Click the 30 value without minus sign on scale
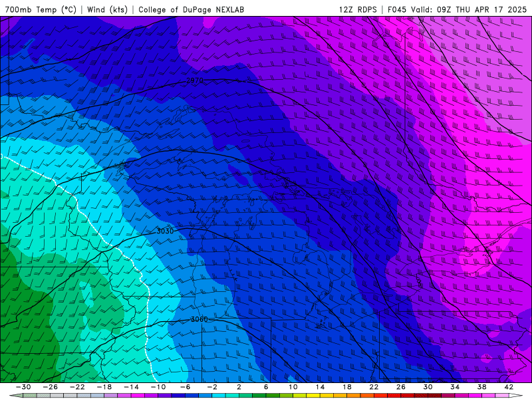This screenshot has height=399, width=532. pyautogui.click(x=428, y=387)
